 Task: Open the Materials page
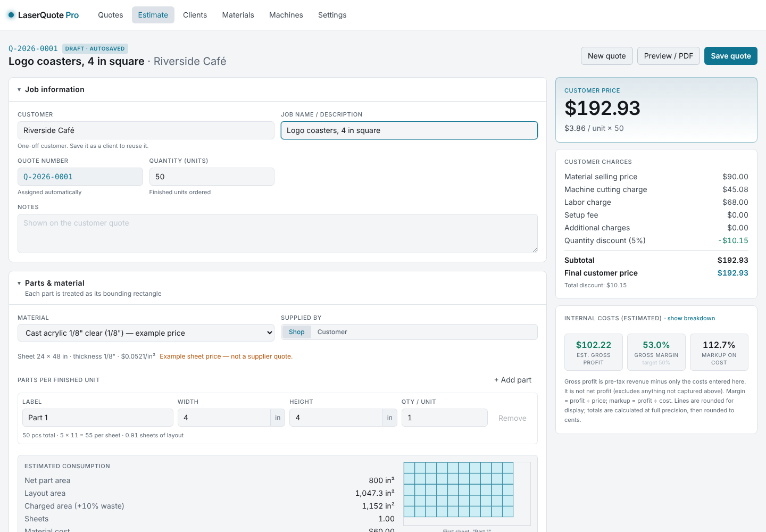(238, 15)
